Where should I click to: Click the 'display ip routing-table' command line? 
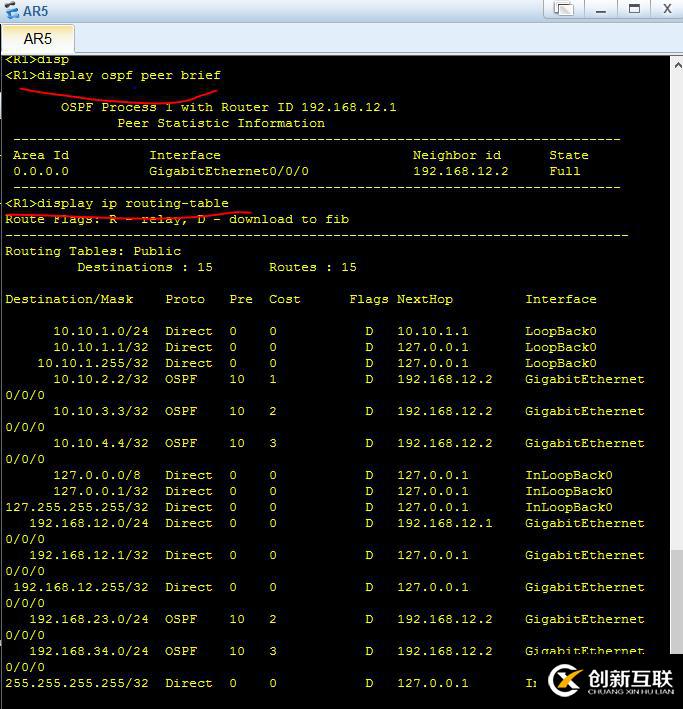(x=117, y=203)
